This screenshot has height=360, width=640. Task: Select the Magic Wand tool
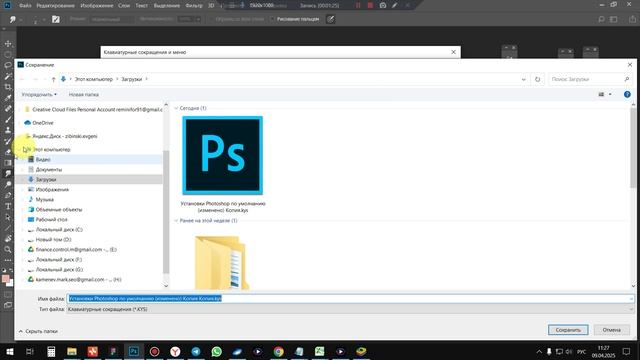(8, 76)
